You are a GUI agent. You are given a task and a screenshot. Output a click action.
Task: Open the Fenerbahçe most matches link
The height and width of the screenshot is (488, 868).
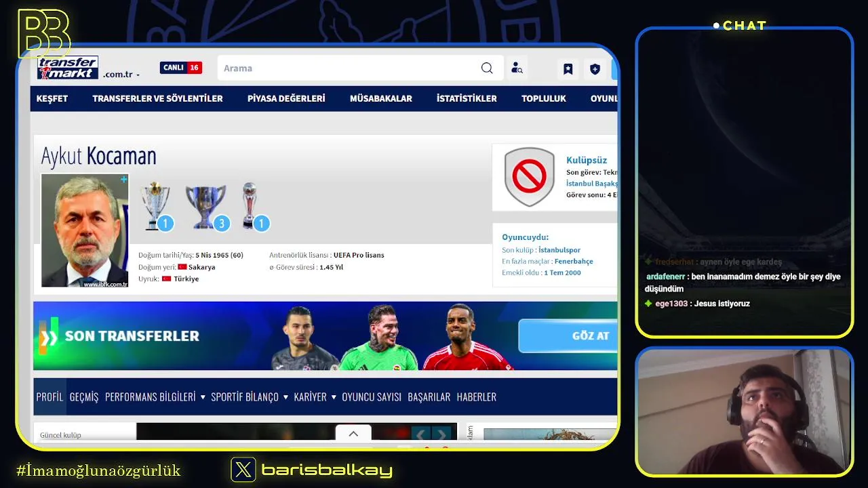click(574, 262)
